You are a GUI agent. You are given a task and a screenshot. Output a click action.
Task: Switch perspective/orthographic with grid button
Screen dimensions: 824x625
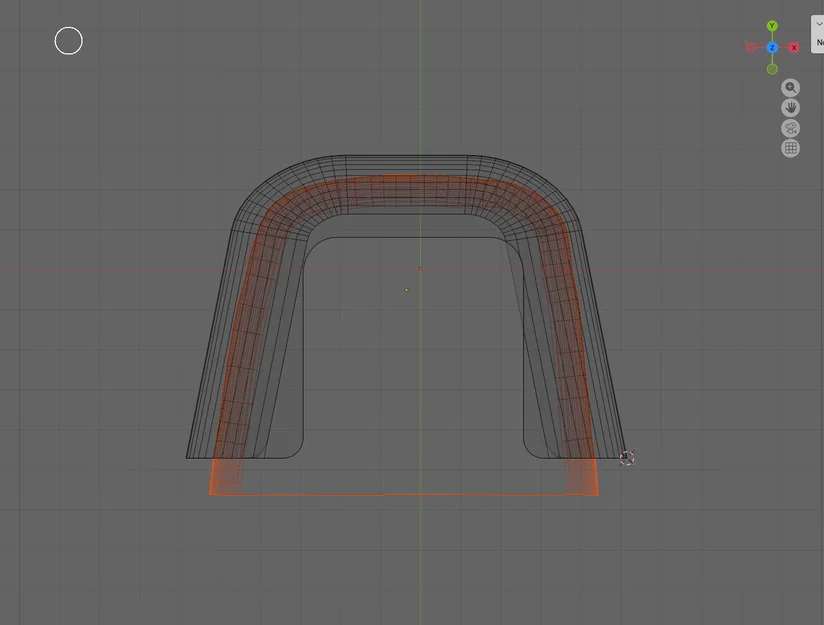click(790, 148)
